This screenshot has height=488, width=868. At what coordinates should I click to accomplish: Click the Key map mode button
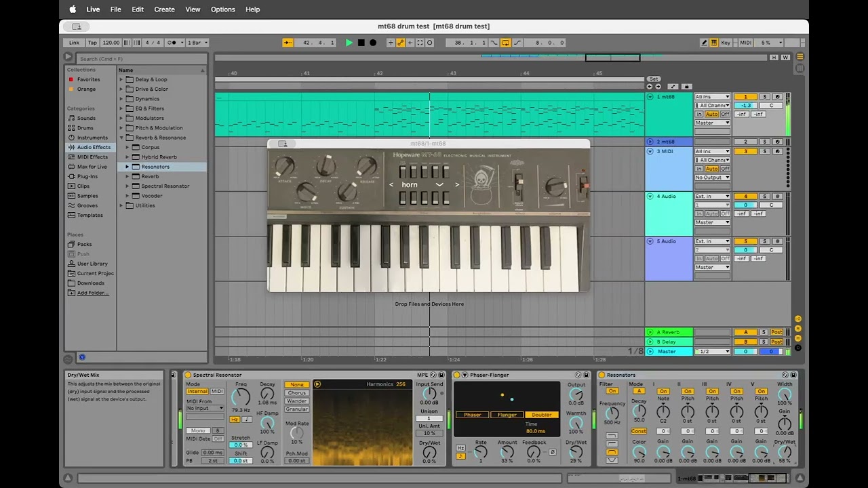(726, 43)
